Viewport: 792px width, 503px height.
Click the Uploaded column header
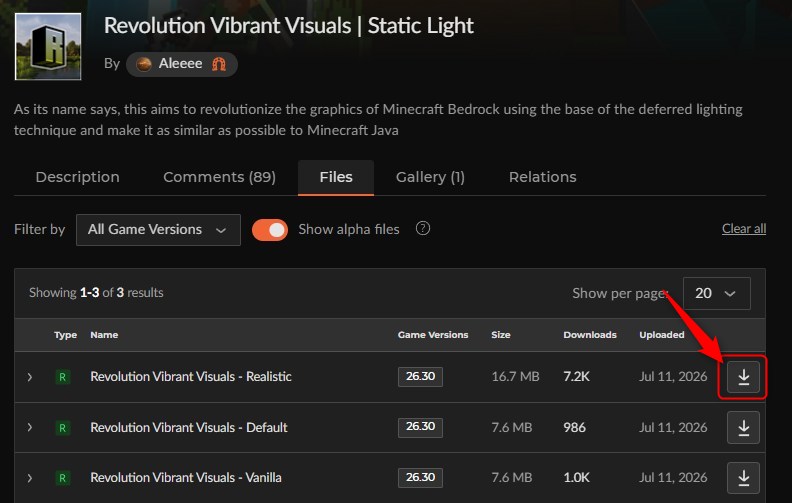[662, 335]
